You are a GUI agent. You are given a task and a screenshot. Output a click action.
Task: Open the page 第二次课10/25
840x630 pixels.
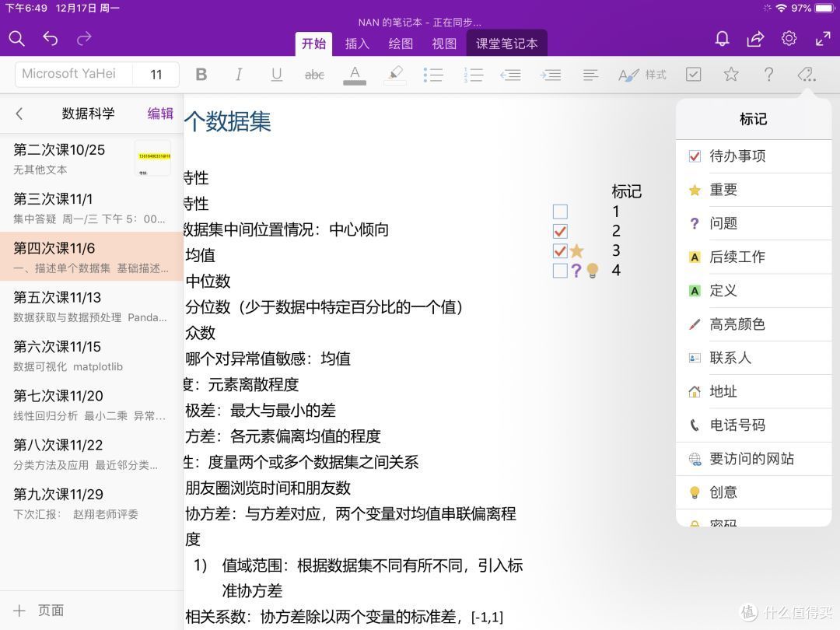point(92,159)
